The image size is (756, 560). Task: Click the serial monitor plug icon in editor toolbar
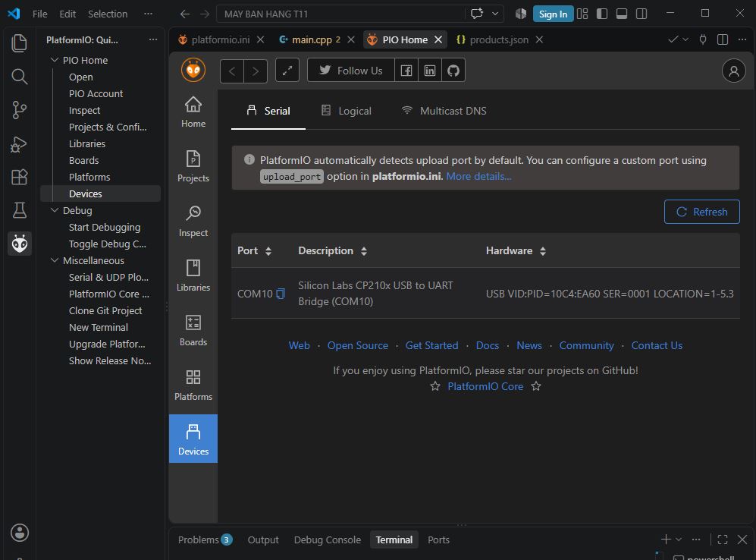(702, 39)
